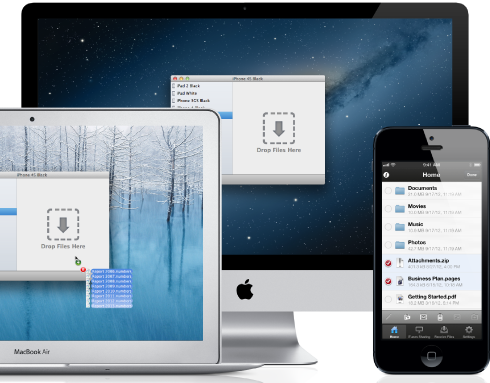Image resolution: width=490 pixels, height=383 pixels.
Task: Open the info icon beside Home title
Action: click(386, 175)
